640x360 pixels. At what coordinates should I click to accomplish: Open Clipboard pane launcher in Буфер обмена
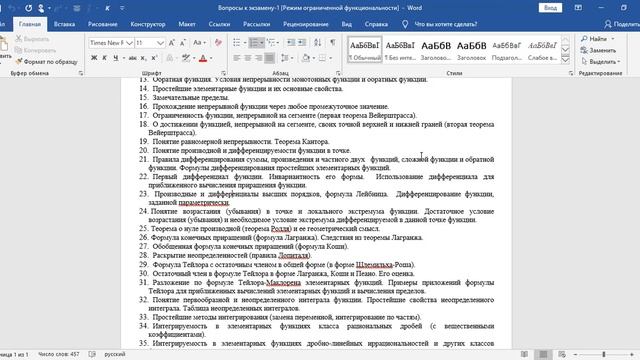point(81,73)
